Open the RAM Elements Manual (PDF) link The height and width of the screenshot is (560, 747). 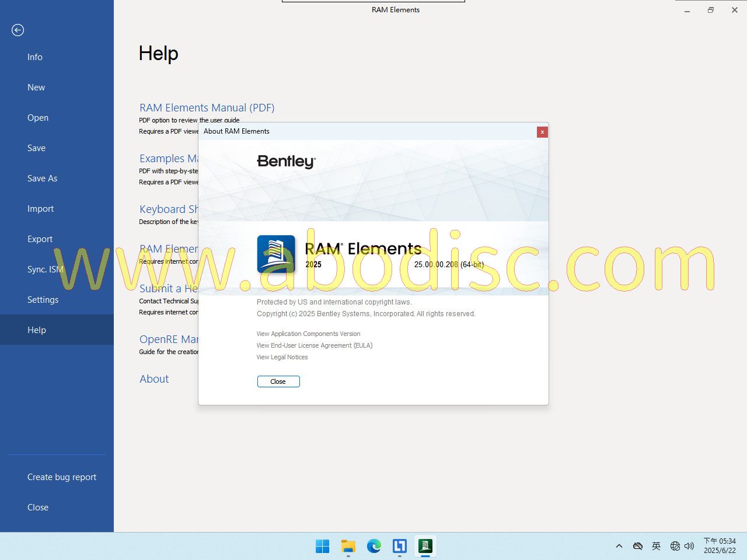tap(207, 108)
